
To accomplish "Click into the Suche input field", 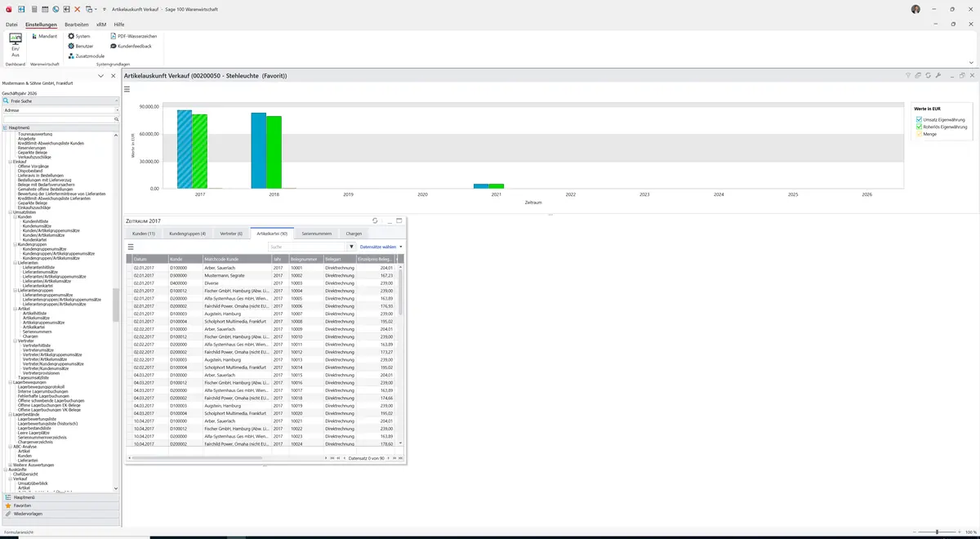I will coord(307,246).
